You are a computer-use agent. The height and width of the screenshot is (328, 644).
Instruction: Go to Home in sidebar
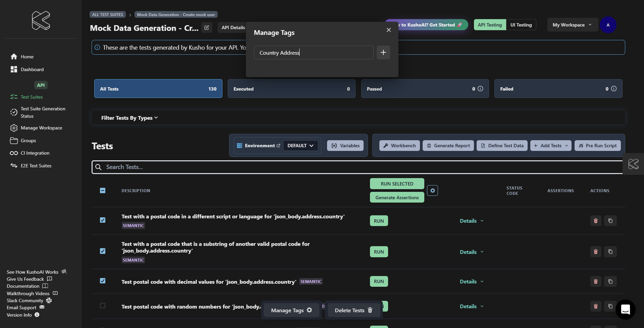click(22, 57)
